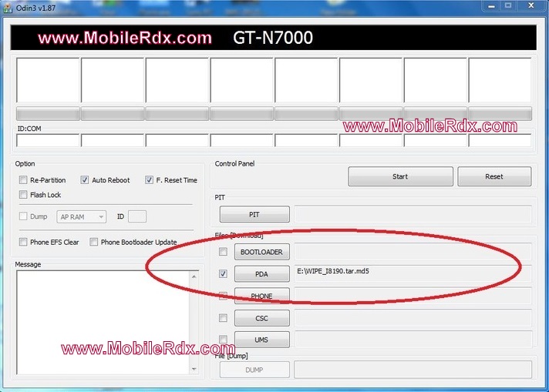Enable Phone Bootloader Update option
Viewport: 549px width, 392px height.
(93, 242)
